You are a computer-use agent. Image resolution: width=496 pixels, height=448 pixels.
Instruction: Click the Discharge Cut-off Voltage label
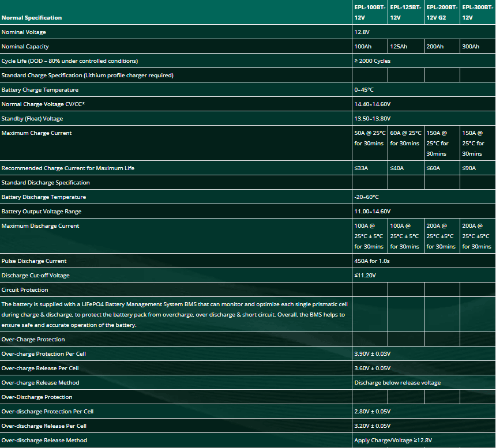click(36, 276)
